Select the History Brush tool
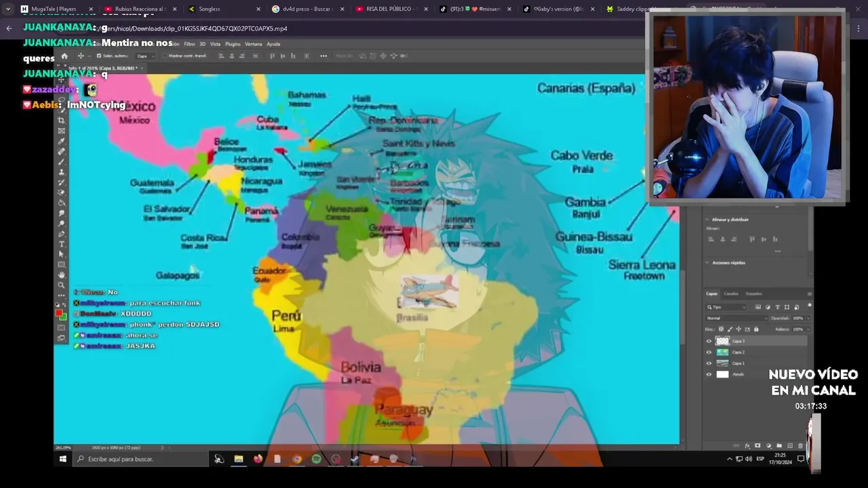 [61, 182]
